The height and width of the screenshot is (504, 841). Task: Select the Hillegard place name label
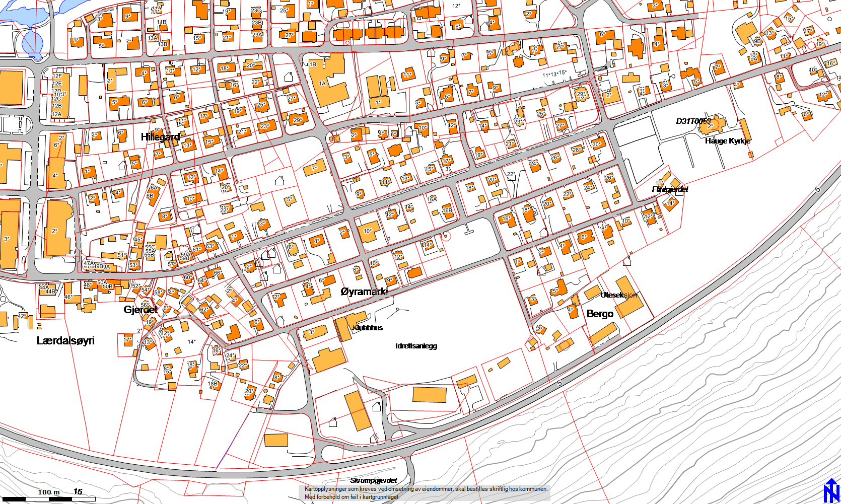pos(160,137)
